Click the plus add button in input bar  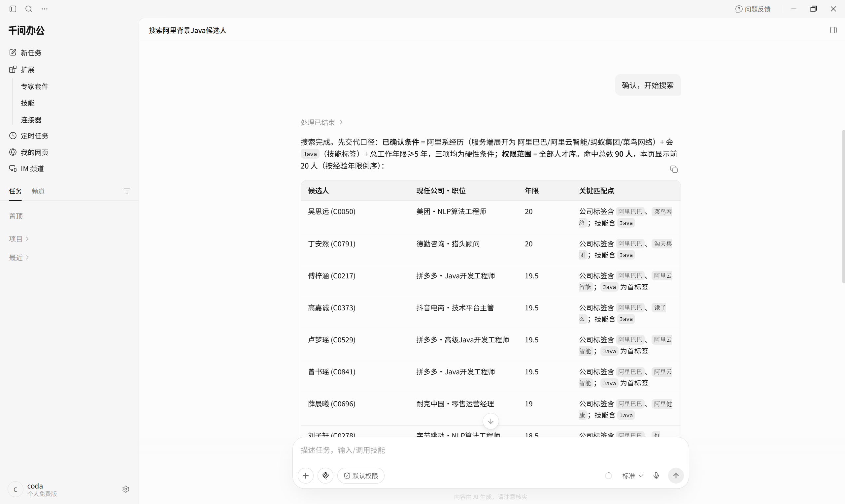pos(305,476)
